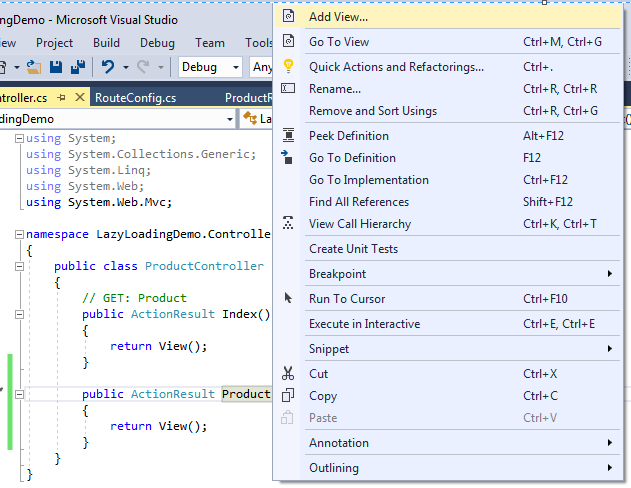The width and height of the screenshot is (631, 488).
Task: Choose Peek Definition entry
Action: [x=447, y=136]
